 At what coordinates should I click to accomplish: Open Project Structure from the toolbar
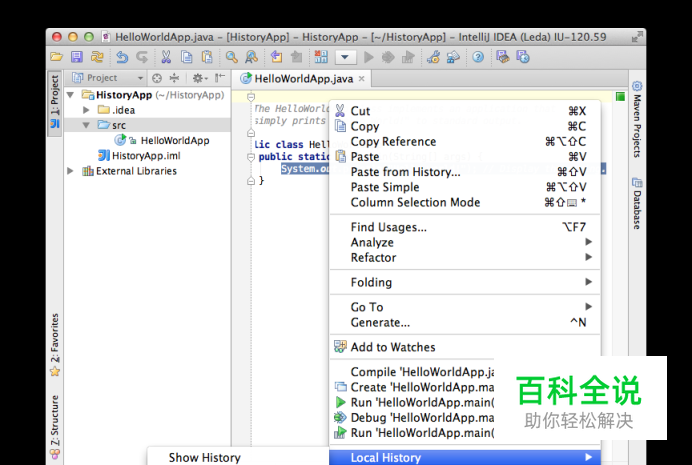point(453,57)
